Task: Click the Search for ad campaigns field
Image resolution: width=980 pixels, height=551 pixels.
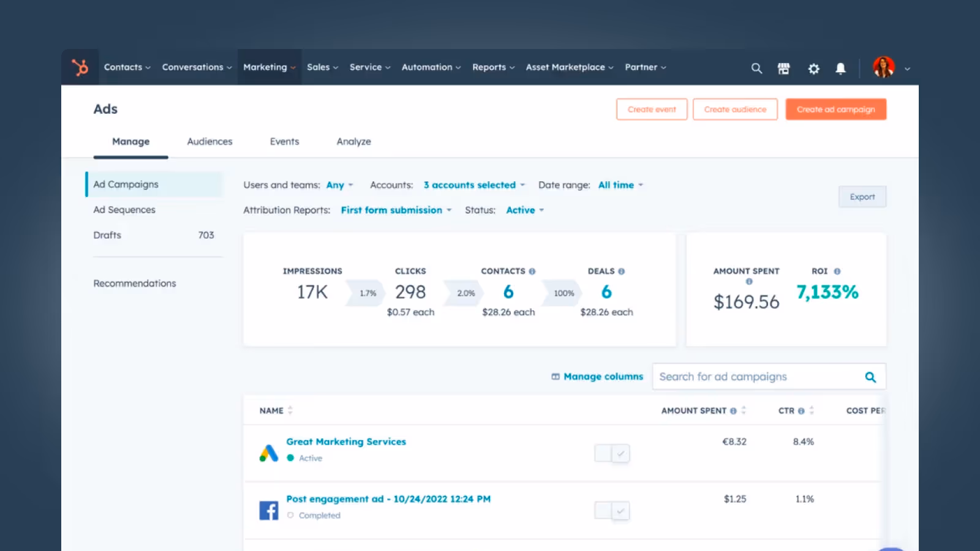Action: [x=769, y=377]
